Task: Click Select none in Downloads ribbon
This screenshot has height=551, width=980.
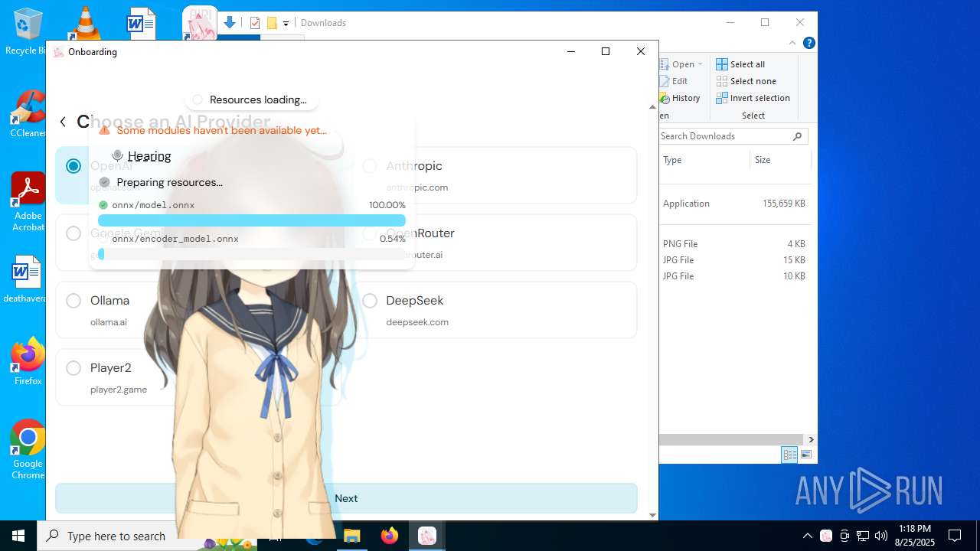Action: [x=746, y=81]
